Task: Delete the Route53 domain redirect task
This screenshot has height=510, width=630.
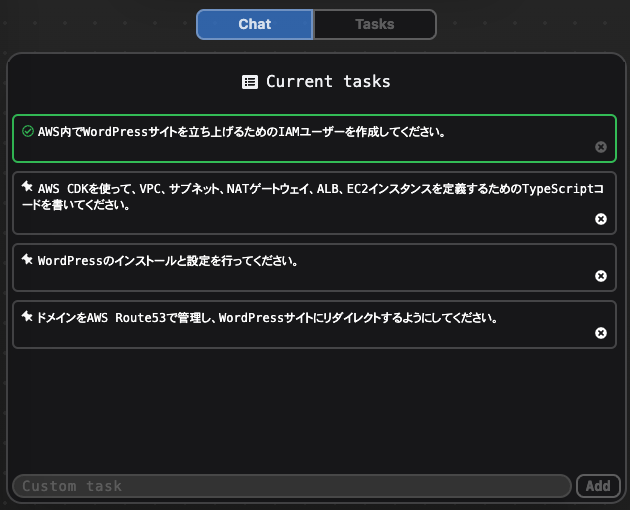Action: click(x=601, y=333)
